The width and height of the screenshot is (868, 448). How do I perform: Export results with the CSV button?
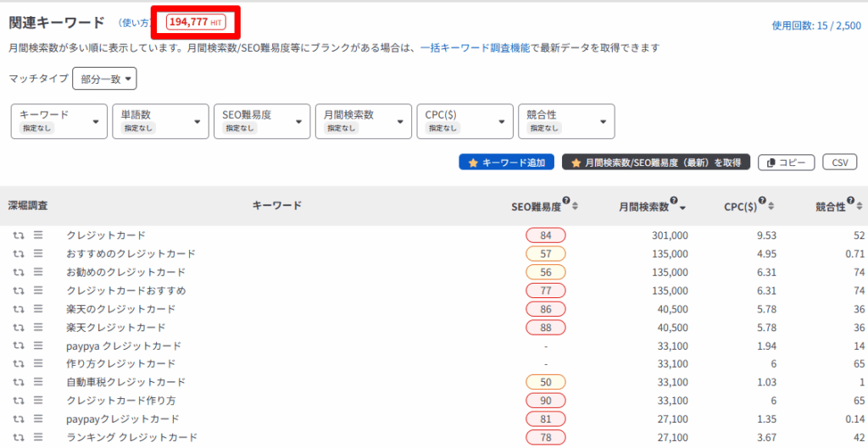pos(839,163)
